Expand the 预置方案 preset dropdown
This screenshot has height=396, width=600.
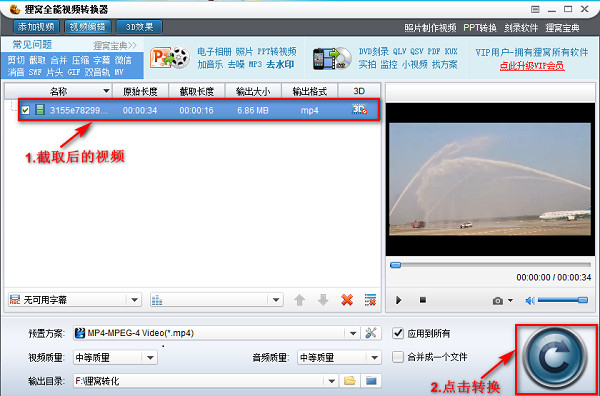[353, 333]
